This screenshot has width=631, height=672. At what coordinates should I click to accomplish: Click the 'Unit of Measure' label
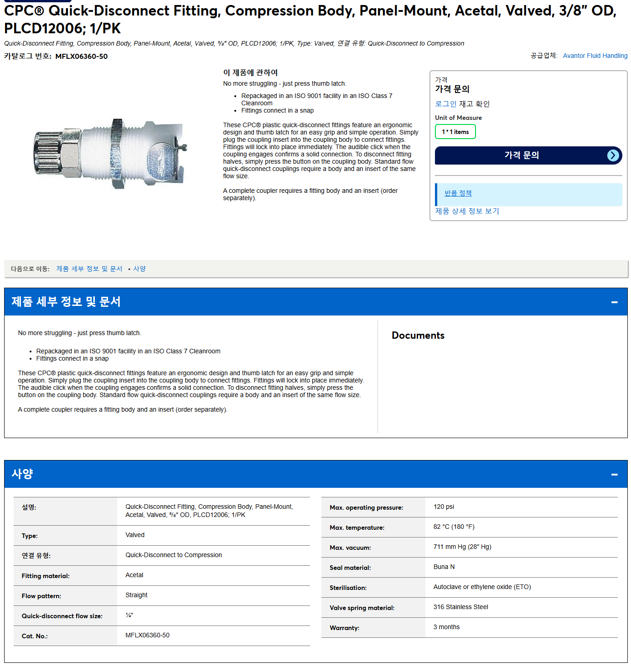point(458,118)
